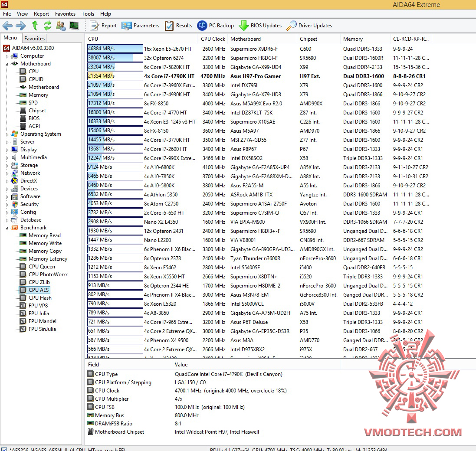The width and height of the screenshot is (476, 451).
Task: Click the CPU Multiplier field row
Action: [x=213, y=399]
